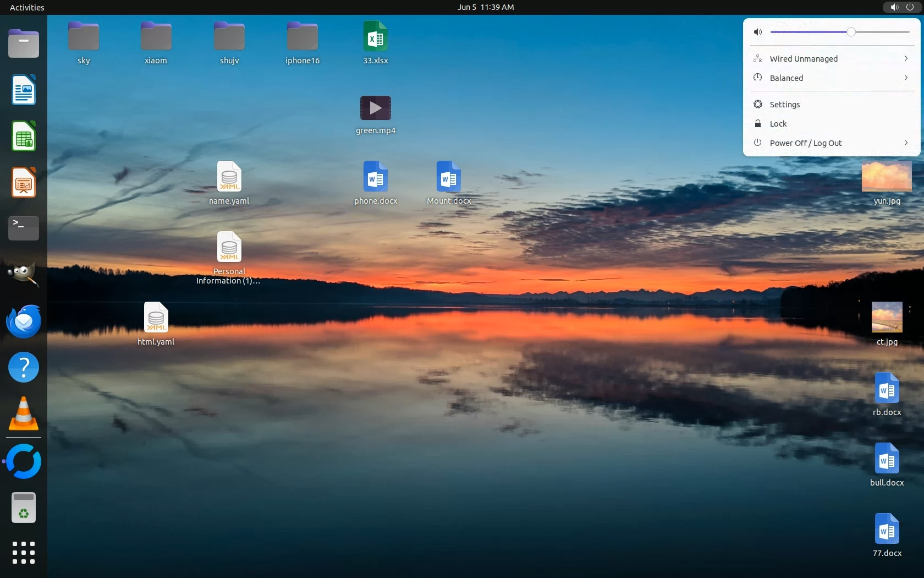
Task: Select the green.mp4 video file
Action: [375, 108]
